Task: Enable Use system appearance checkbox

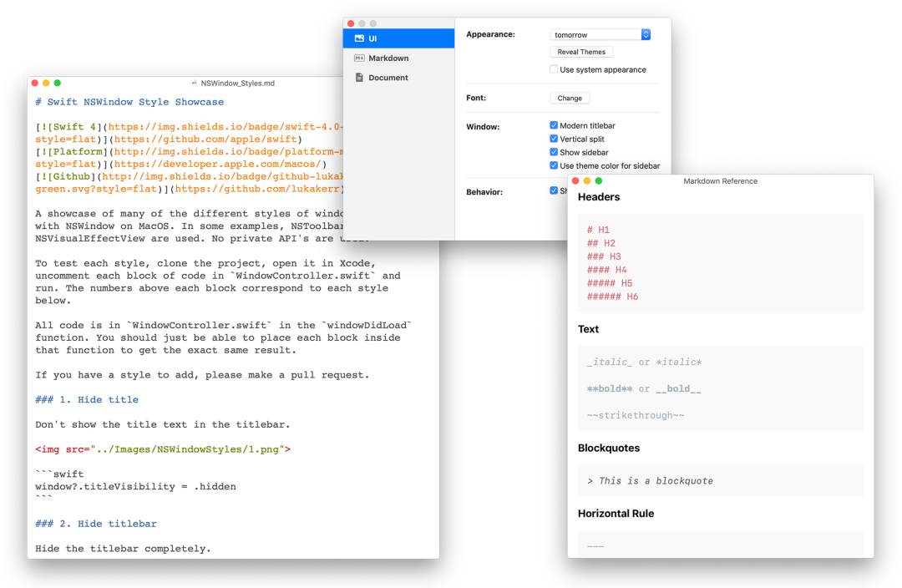Action: tap(554, 69)
